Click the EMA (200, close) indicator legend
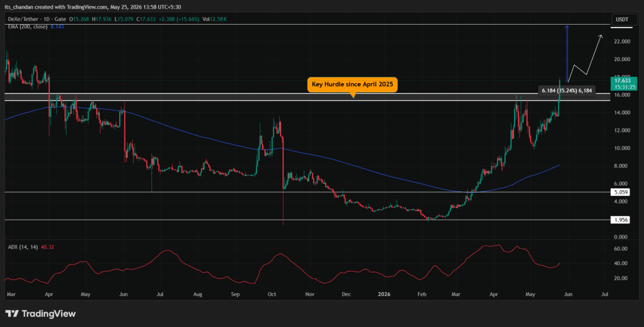 (28, 26)
